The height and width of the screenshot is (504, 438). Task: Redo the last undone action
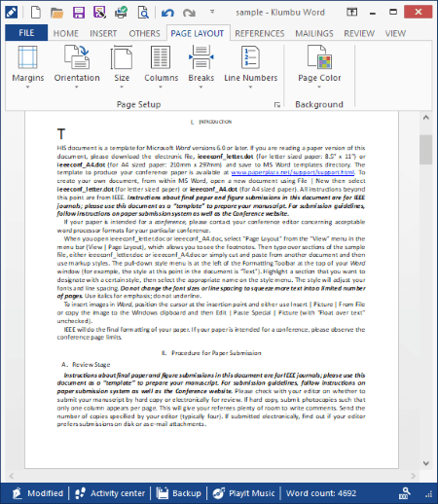(x=189, y=13)
